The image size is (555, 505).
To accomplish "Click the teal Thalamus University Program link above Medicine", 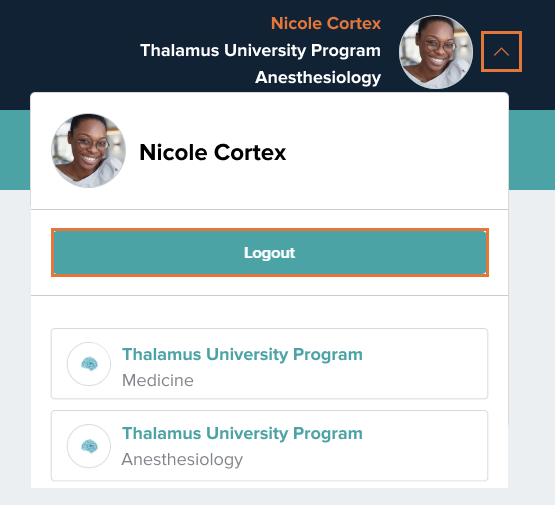I will 242,354.
